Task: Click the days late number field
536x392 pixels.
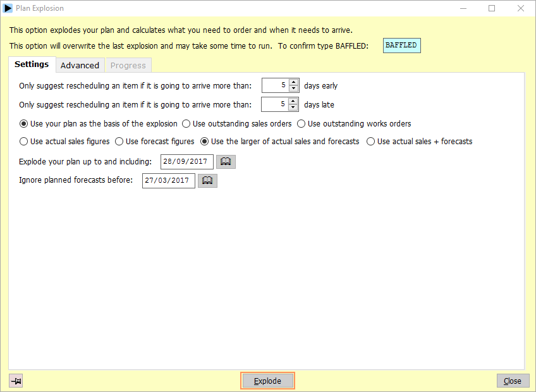Action: pyautogui.click(x=275, y=104)
